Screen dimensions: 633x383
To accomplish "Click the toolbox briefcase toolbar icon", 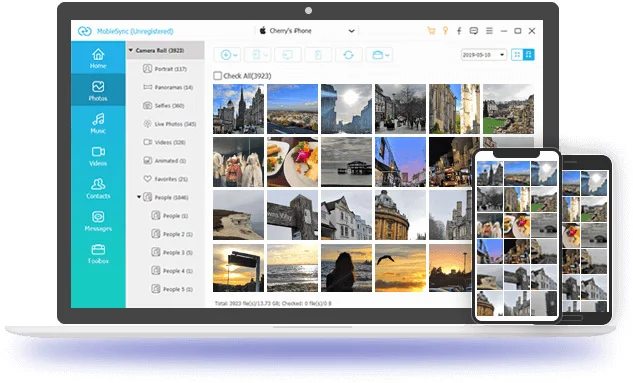I will tap(377, 55).
